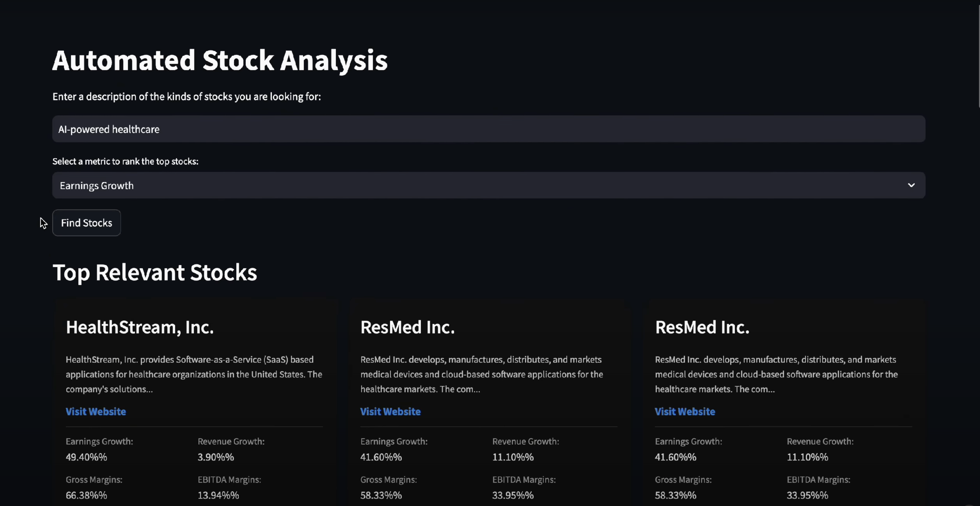Image resolution: width=980 pixels, height=506 pixels.
Task: Click the 'Select a metric to rank' label
Action: tap(125, 161)
